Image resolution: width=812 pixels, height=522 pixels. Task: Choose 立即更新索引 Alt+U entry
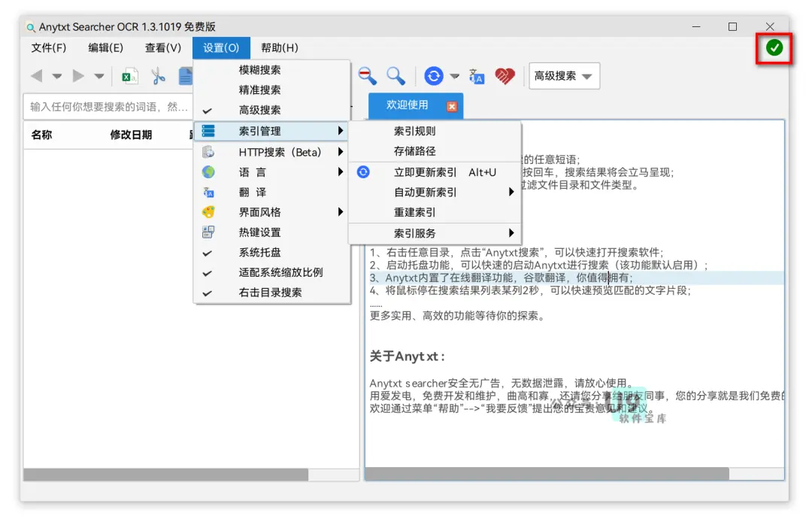(x=435, y=172)
